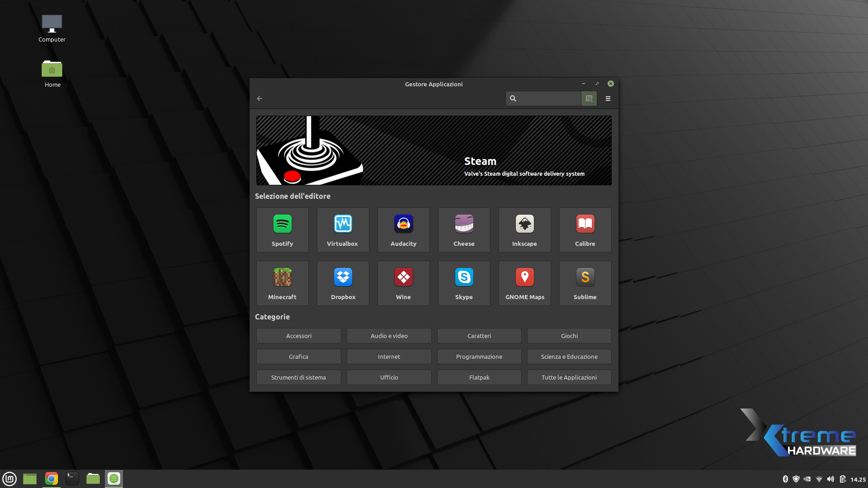
Task: Open the Spotify app tile
Action: coord(282,230)
